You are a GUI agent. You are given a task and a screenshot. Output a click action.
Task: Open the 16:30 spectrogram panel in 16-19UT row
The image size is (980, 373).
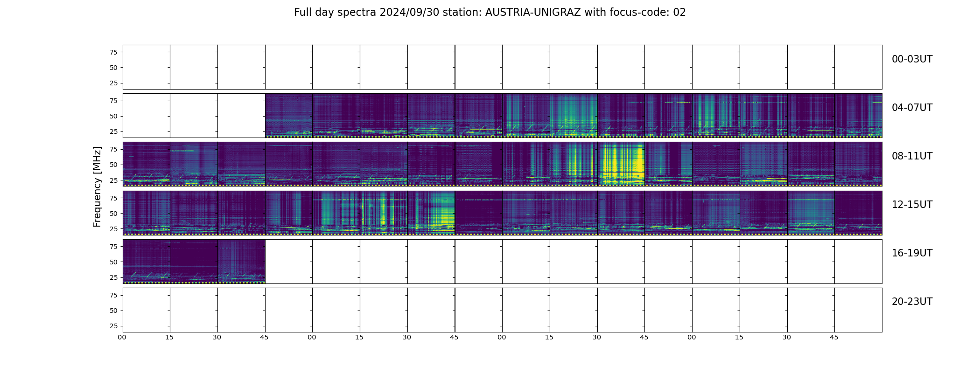241,261
